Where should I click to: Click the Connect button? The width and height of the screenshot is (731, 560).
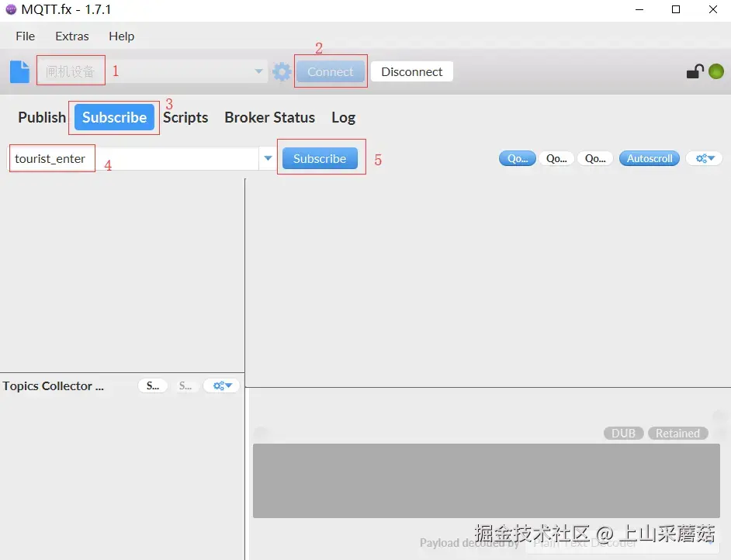(331, 72)
